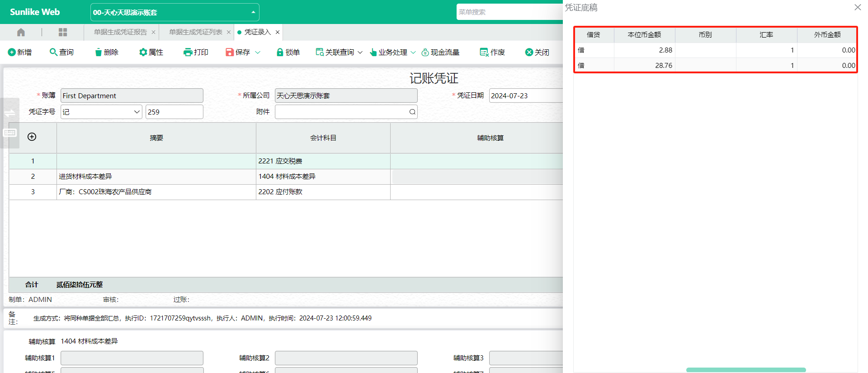Select summary cell 进货材料成本差异

pos(156,177)
